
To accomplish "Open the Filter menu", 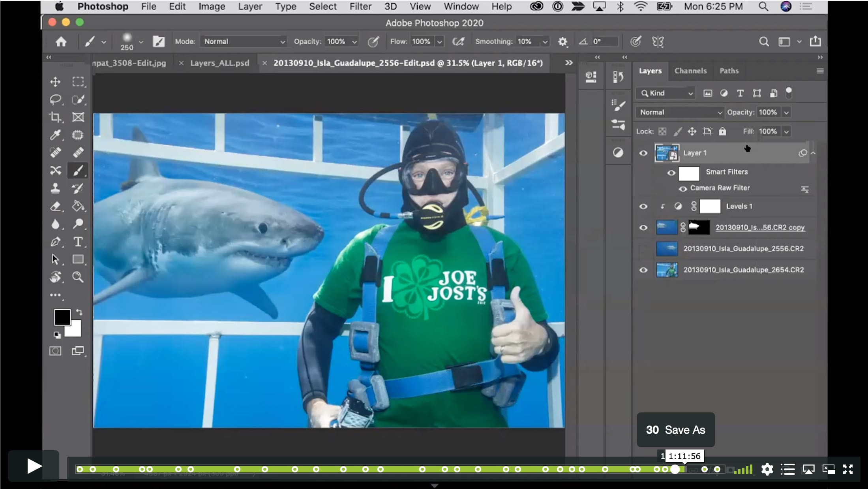I will [x=360, y=6].
